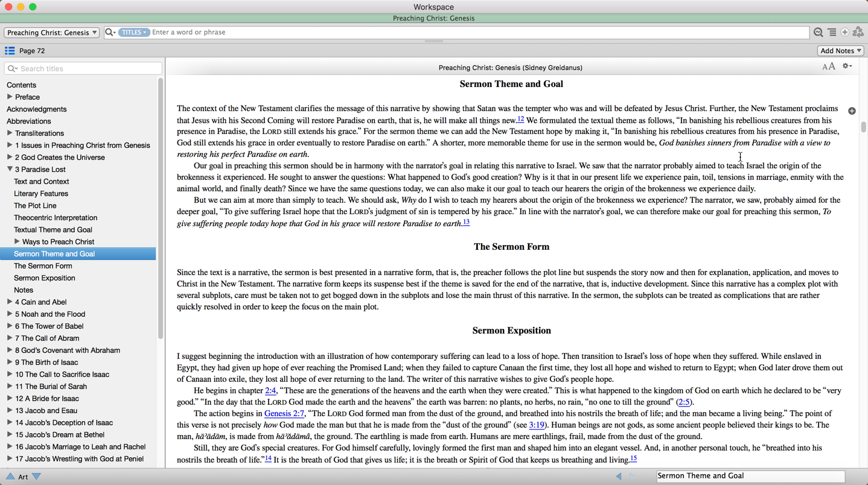Expand 17 Jacob's Wrestling with God at Peniel

pos(10,458)
